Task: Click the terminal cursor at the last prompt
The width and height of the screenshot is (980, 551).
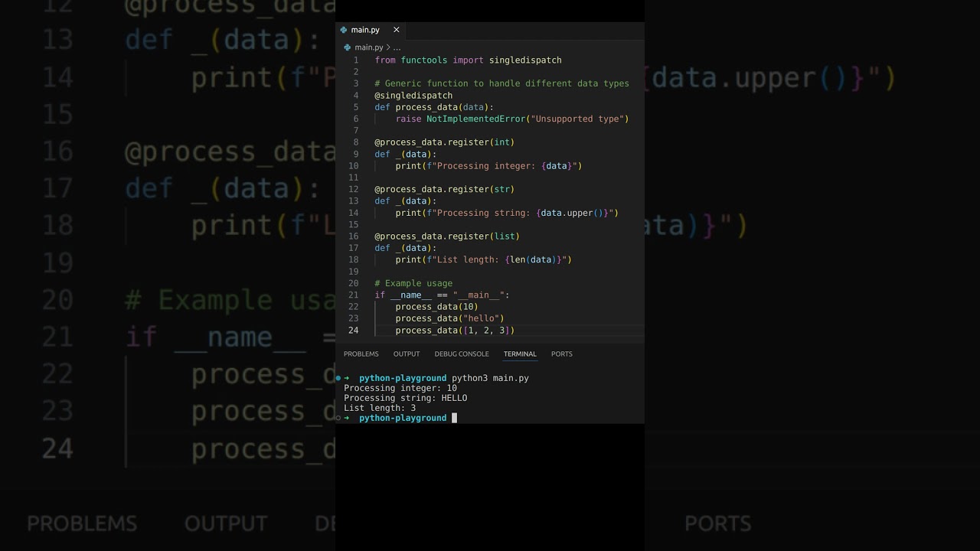Action: pyautogui.click(x=454, y=418)
